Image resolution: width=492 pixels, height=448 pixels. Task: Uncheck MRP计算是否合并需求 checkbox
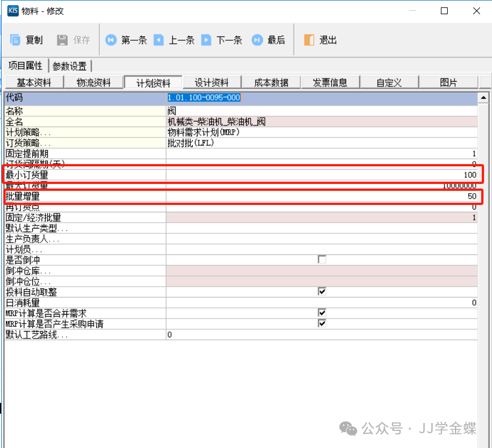[322, 313]
